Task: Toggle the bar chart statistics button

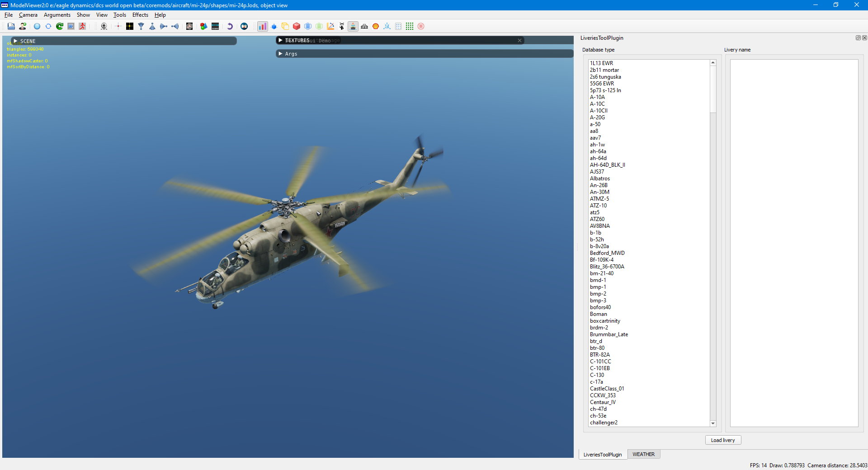Action: click(x=263, y=26)
